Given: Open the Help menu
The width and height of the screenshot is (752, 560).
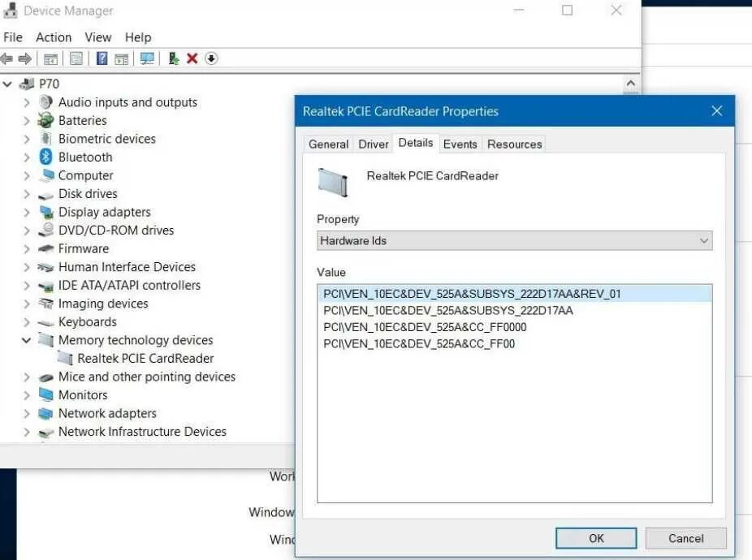Looking at the screenshot, I should point(138,37).
